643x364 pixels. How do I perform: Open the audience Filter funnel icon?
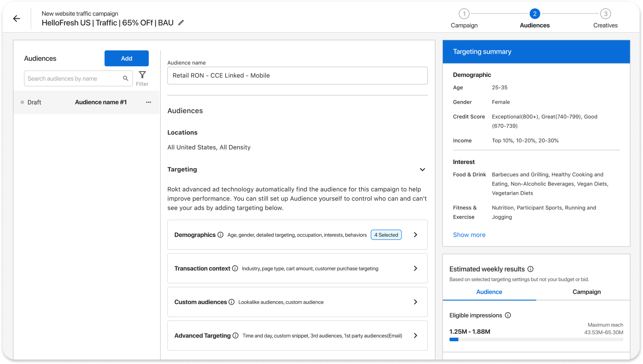tap(142, 75)
